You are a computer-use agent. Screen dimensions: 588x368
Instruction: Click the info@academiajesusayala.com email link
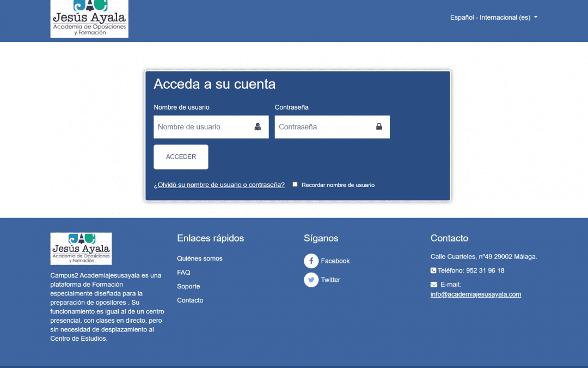(x=475, y=294)
